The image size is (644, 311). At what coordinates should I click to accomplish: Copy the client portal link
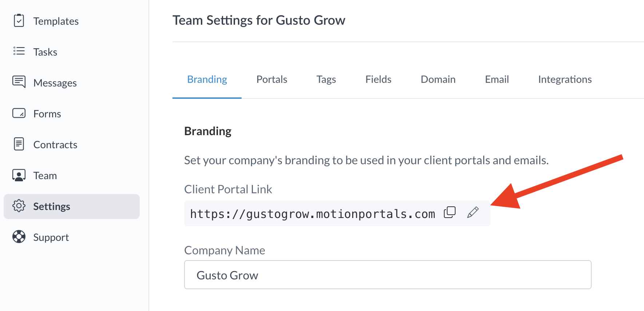coord(450,213)
